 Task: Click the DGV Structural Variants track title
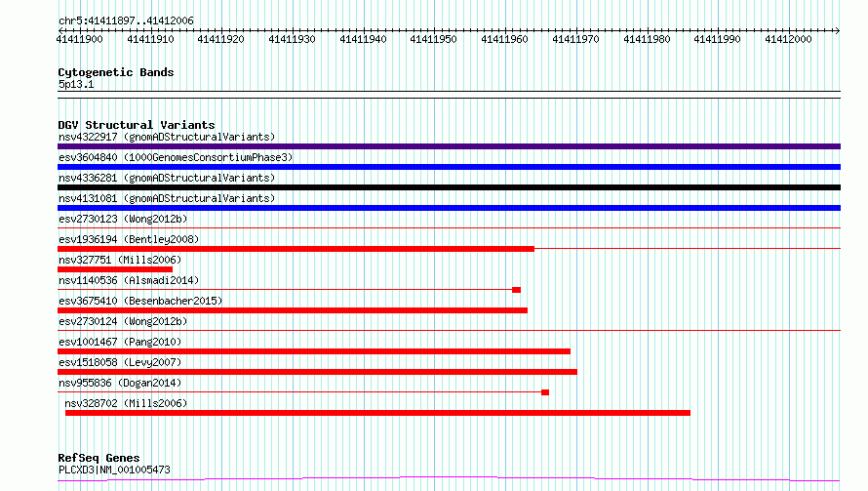click(x=137, y=125)
